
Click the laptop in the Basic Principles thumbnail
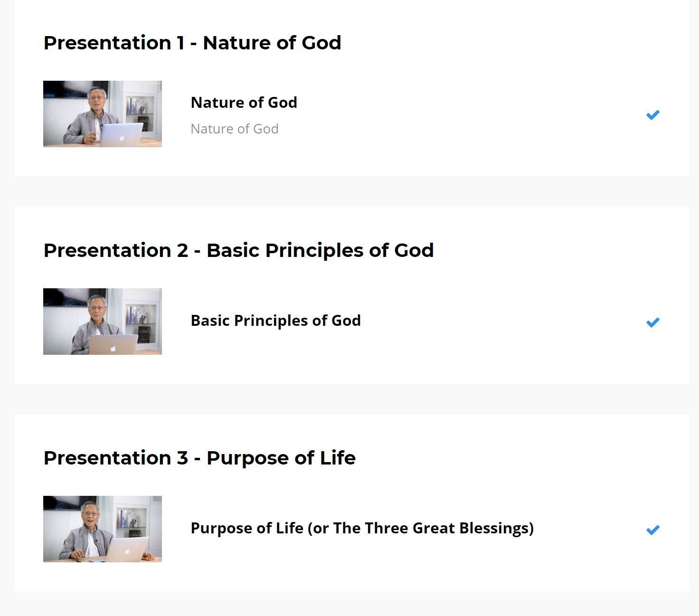(113, 344)
